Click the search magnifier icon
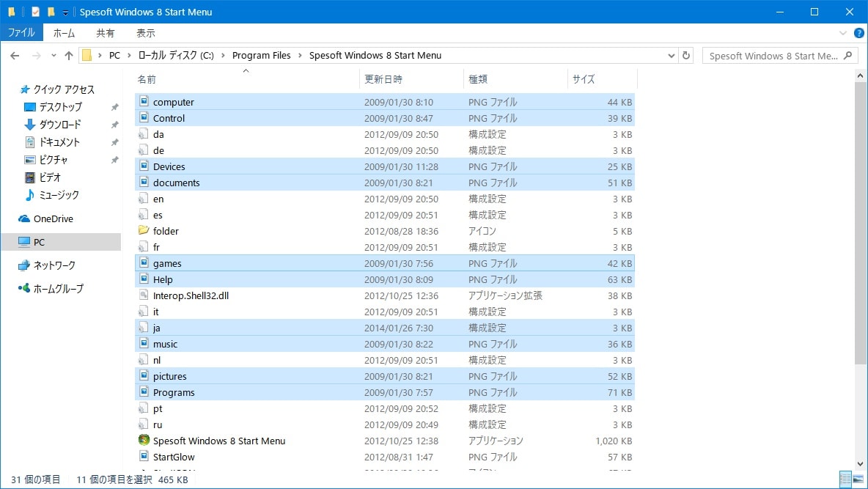868x489 pixels. (847, 56)
